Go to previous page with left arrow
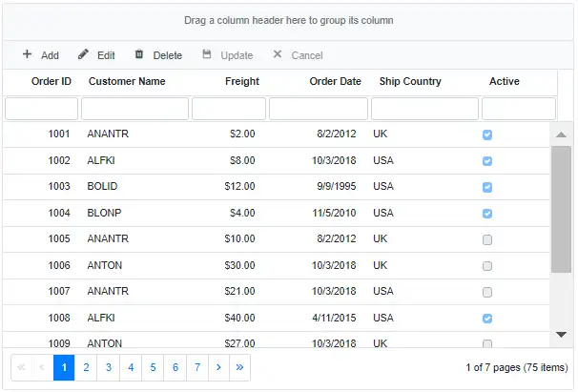The height and width of the screenshot is (392, 578). [x=43, y=367]
